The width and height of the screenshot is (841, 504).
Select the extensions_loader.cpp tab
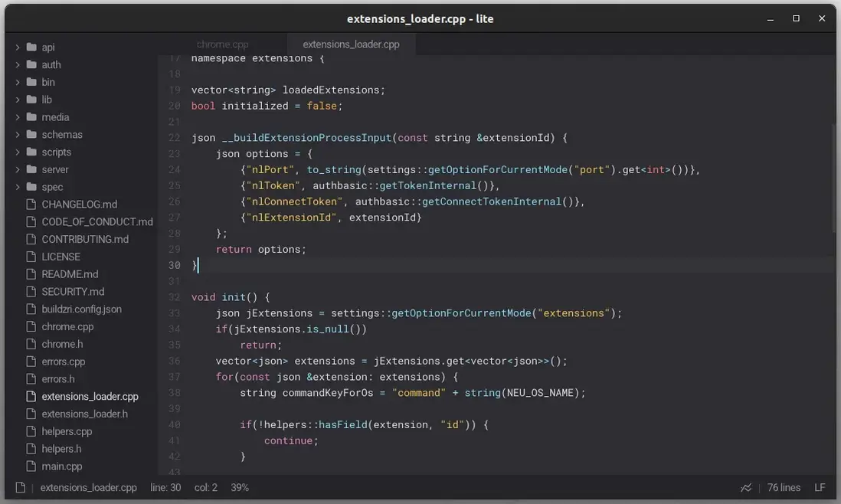click(x=351, y=44)
